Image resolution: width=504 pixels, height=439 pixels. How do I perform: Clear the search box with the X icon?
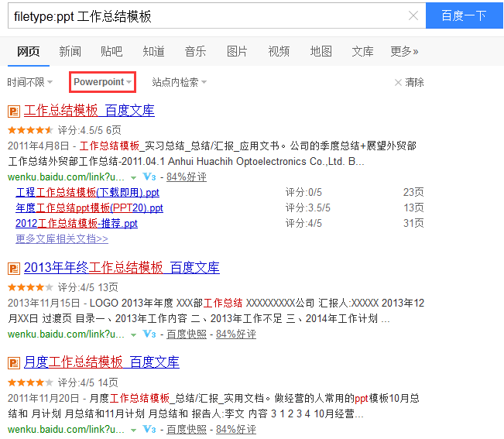413,15
